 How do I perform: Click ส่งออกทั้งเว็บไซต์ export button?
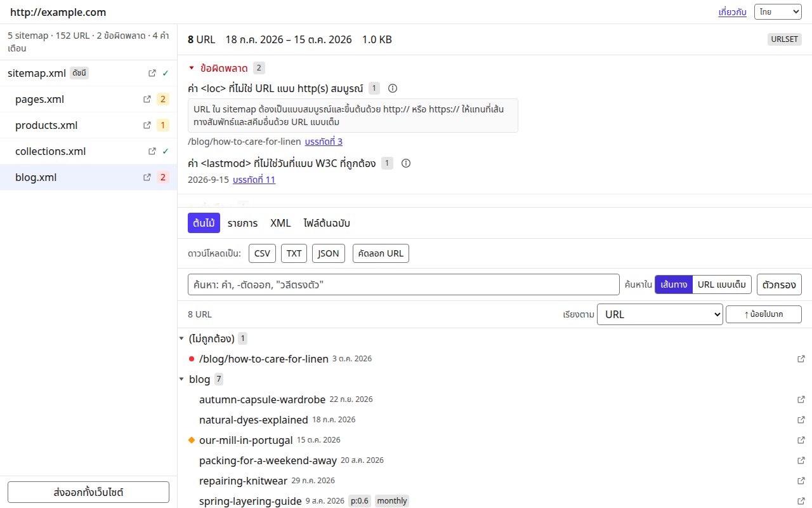point(88,492)
